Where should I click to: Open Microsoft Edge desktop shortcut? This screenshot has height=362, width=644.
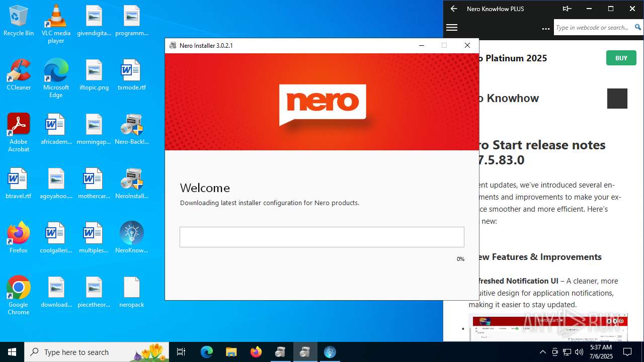pyautogui.click(x=56, y=78)
